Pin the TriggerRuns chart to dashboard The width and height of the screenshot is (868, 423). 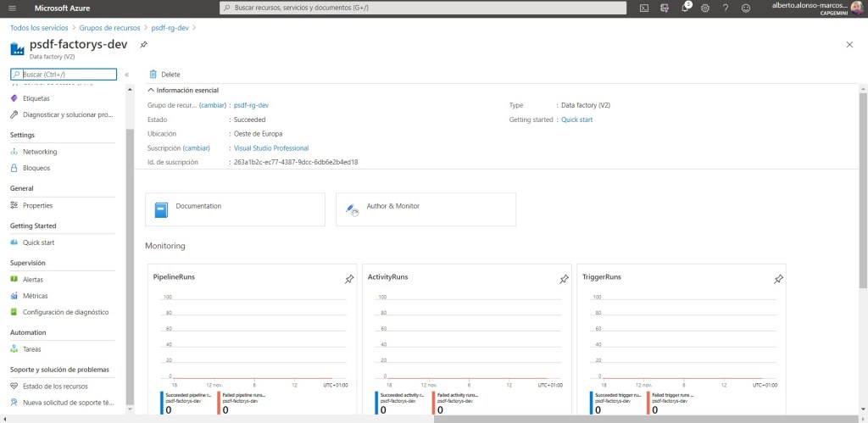tap(778, 279)
